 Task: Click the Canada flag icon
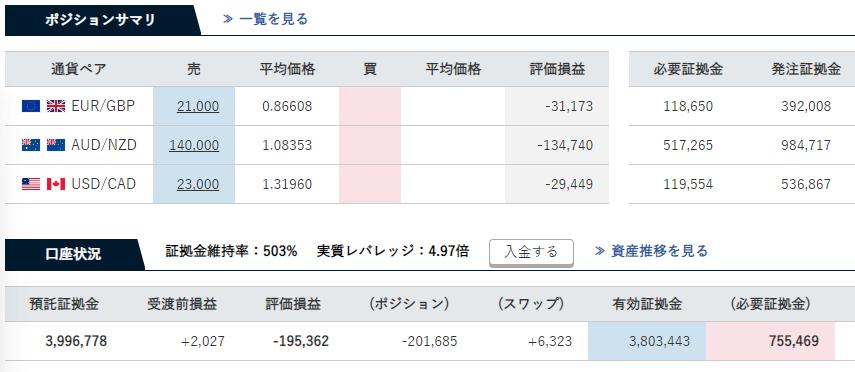56,184
